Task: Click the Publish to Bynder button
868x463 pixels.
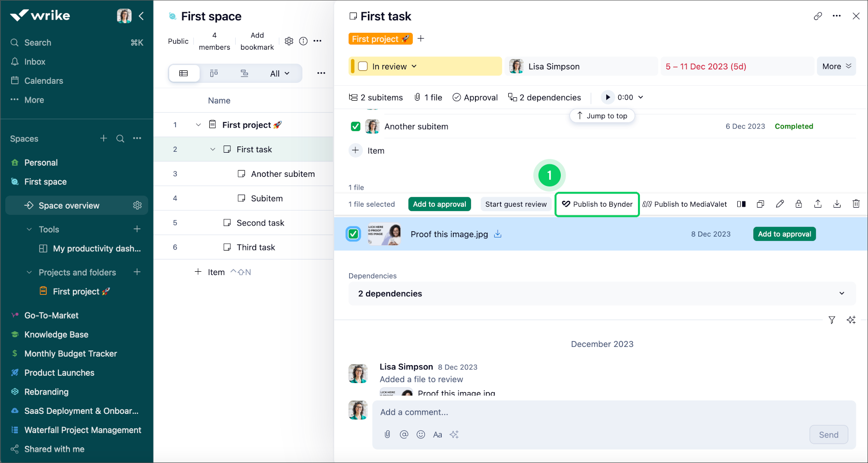Action: click(597, 204)
